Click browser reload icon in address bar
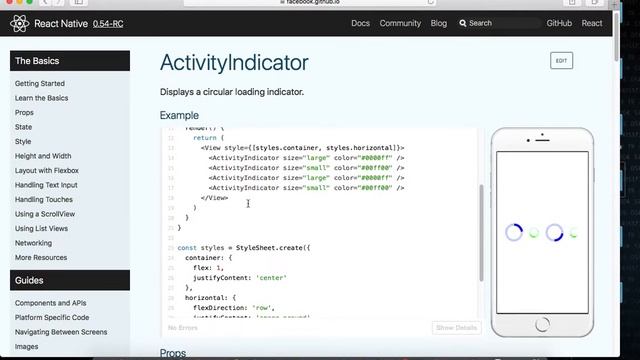Viewport: 640px width, 360px height. (430, 2)
